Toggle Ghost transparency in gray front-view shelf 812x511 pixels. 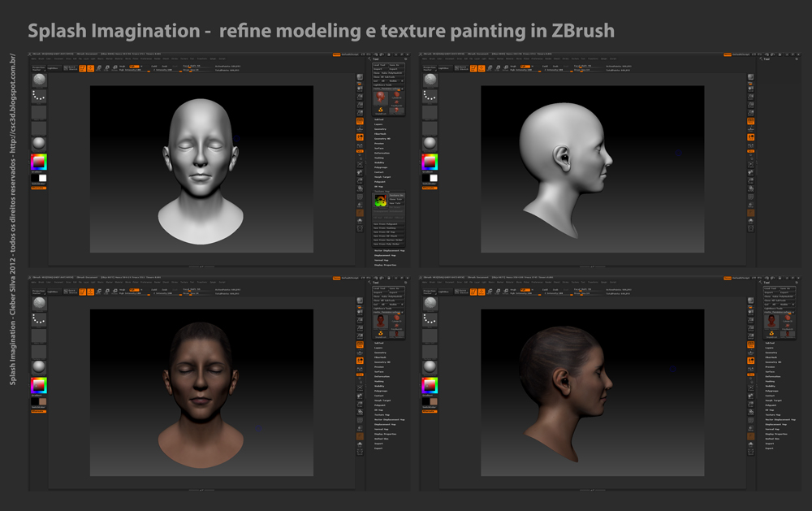tap(360, 213)
